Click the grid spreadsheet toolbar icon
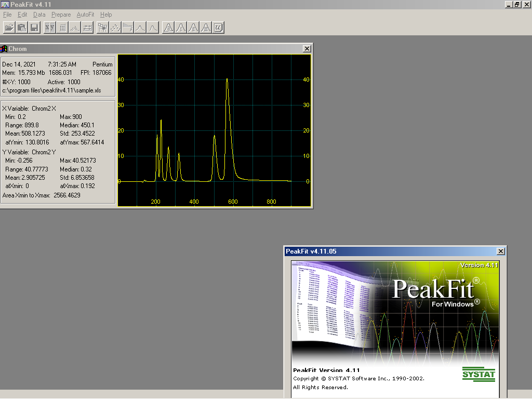The width and height of the screenshot is (532, 399). [x=62, y=28]
